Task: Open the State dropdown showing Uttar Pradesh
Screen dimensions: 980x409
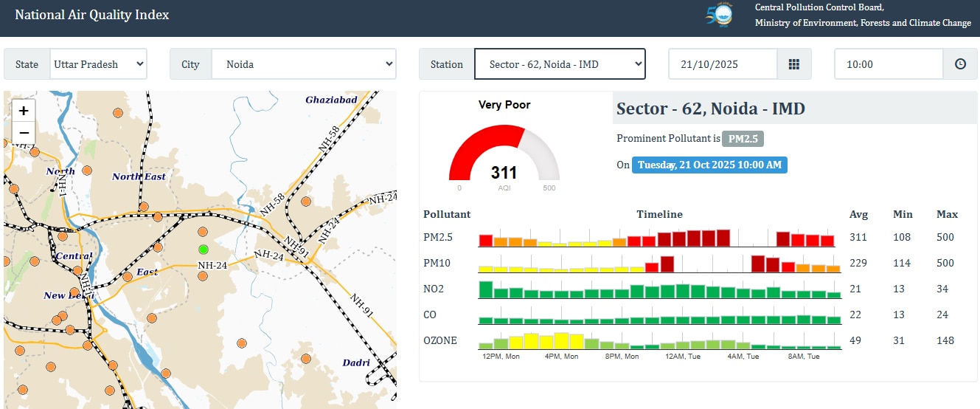Action: 98,64
